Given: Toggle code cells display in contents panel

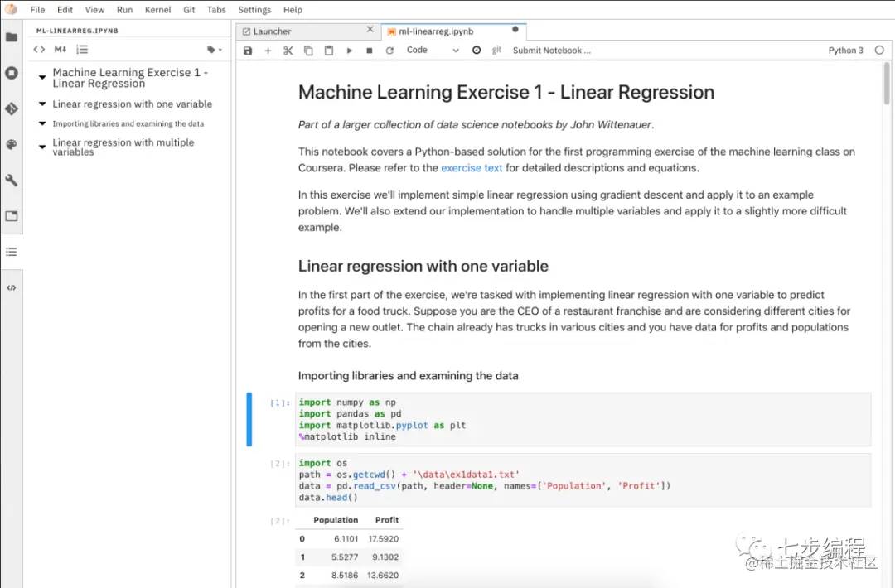Looking at the screenshot, I should click(39, 50).
